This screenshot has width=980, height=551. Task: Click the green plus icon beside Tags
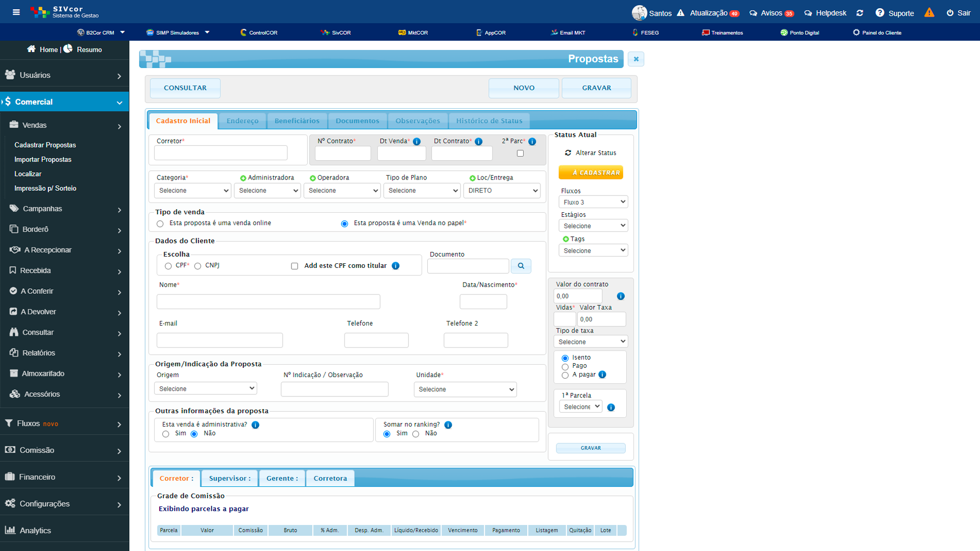pyautogui.click(x=566, y=239)
